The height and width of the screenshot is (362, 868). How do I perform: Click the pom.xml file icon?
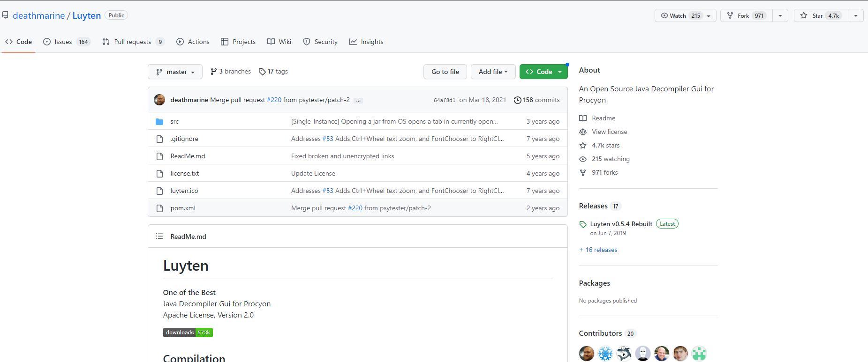click(x=159, y=208)
